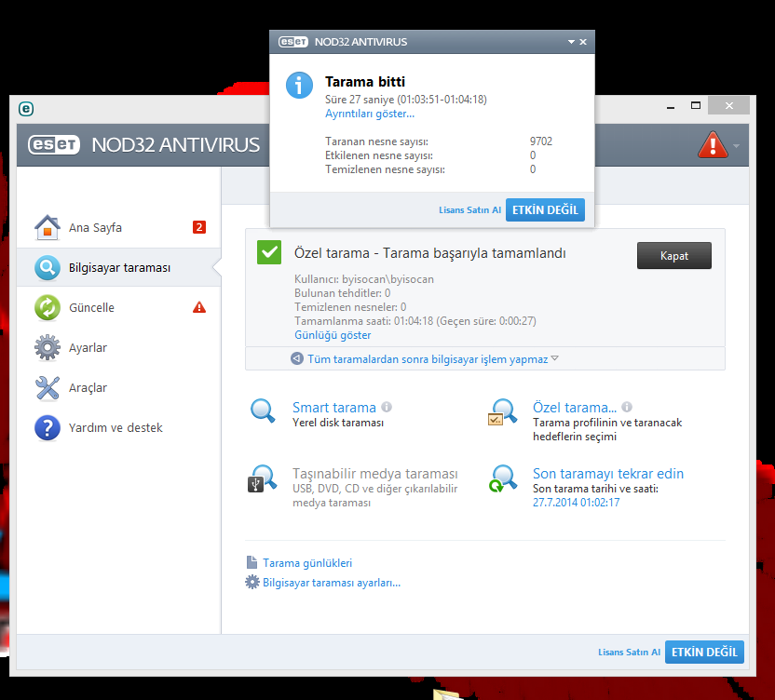775x700 pixels.
Task: Click the Smart tarama magnifier icon
Action: [263, 411]
